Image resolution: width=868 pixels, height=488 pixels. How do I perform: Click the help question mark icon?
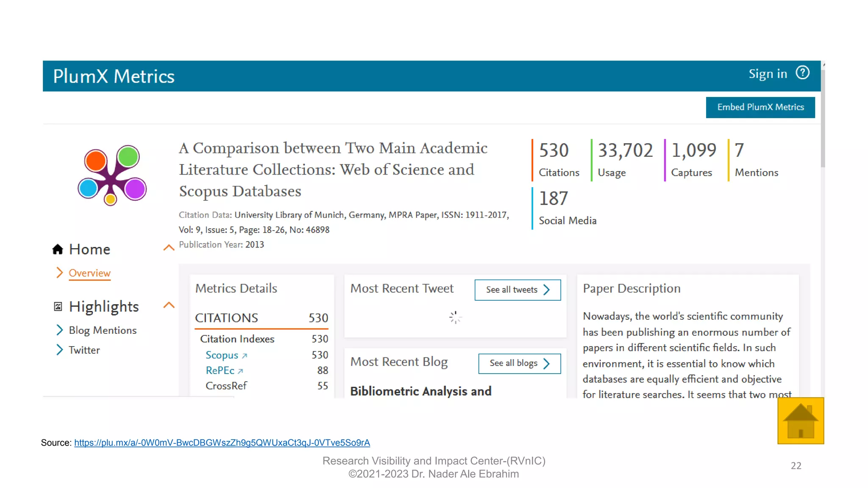(802, 73)
